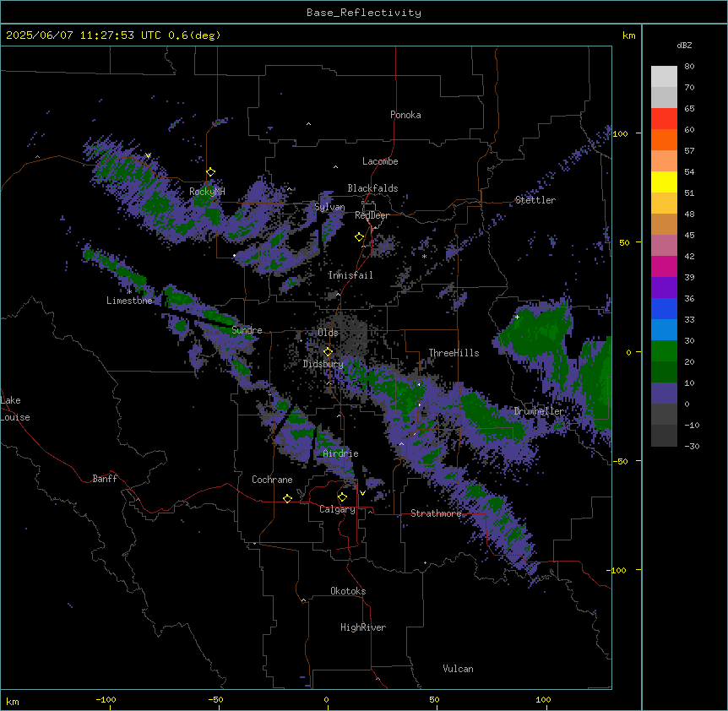The height and width of the screenshot is (711, 728).
Task: Click the Airdrie label
Action: point(341,453)
